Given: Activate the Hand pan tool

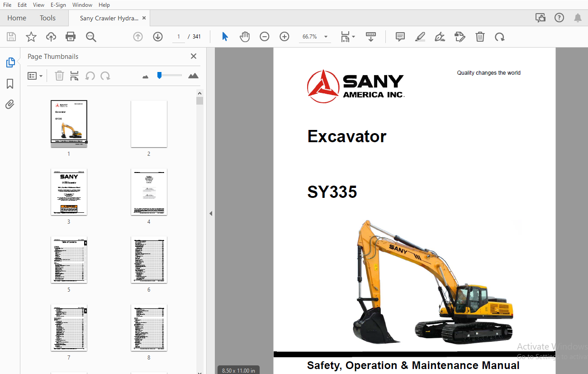Looking at the screenshot, I should pos(245,37).
